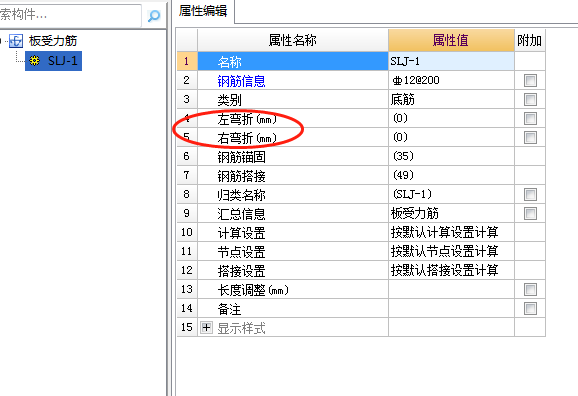The image size is (578, 396).
Task: Click the 钢筋搭接 value (49)
Action: click(x=451, y=176)
